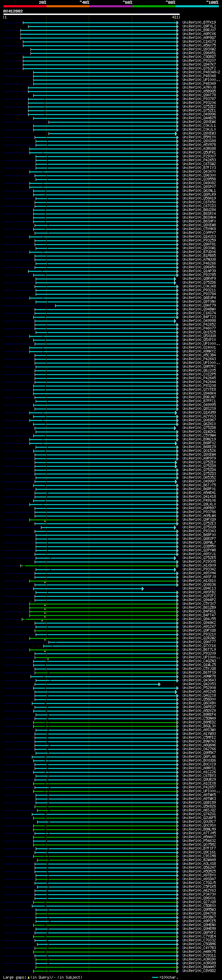Select the UniRef100_O49996 label
This screenshot has width=222, height=980.
point(199,114)
